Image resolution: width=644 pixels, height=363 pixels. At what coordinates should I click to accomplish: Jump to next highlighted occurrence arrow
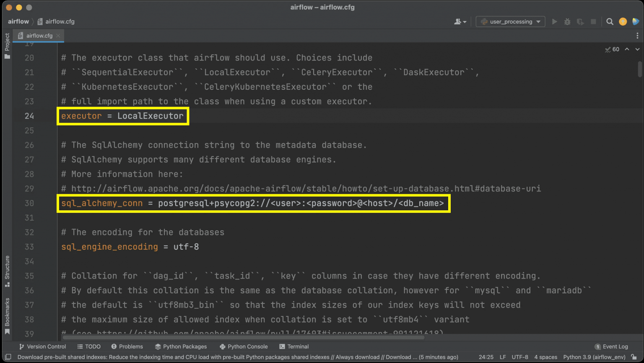[637, 49]
